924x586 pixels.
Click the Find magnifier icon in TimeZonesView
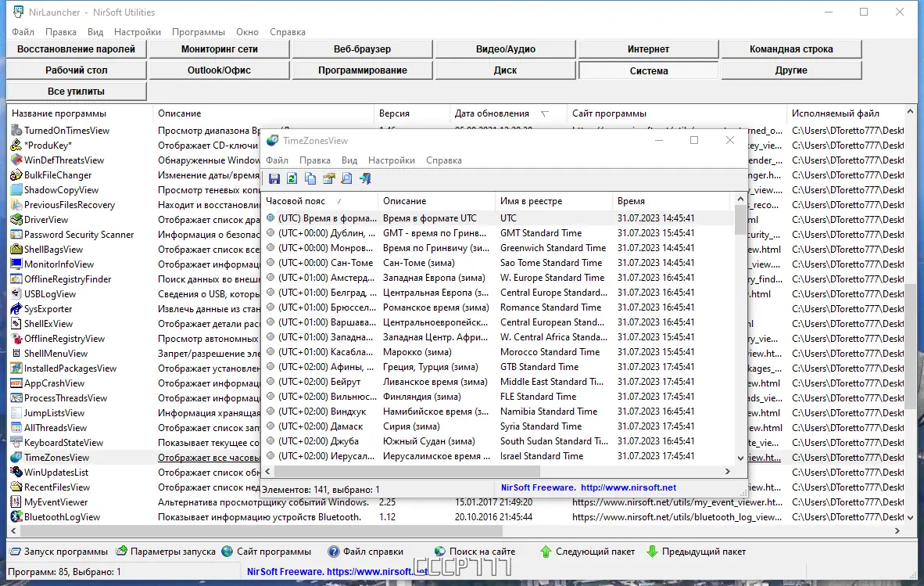click(347, 178)
